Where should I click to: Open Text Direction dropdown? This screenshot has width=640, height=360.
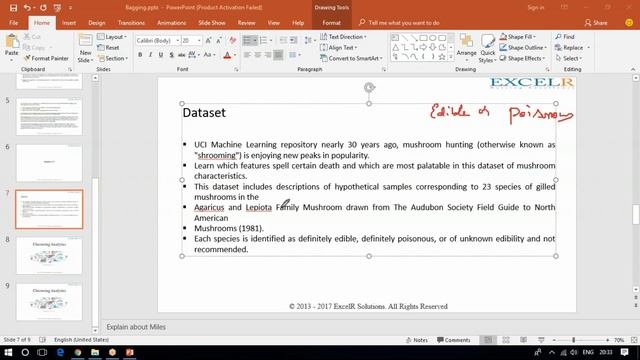[x=343, y=37]
